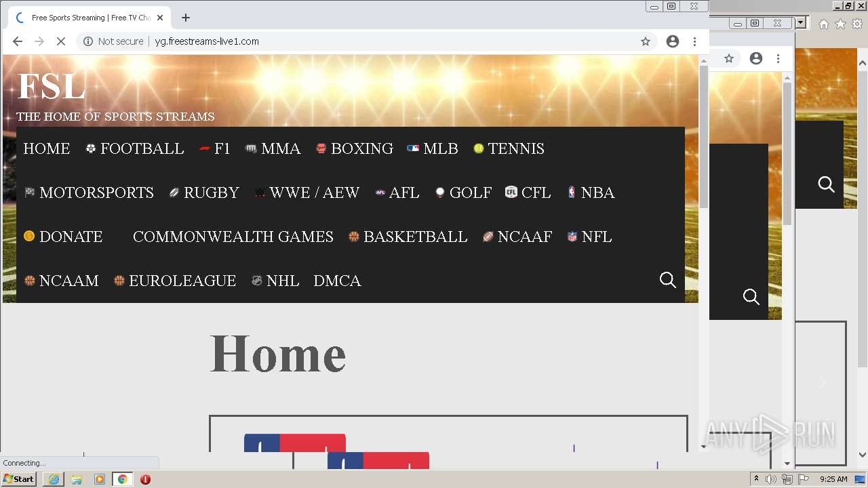
Task: Click the front page's vertical scrollbar thumb
Action: [703, 137]
